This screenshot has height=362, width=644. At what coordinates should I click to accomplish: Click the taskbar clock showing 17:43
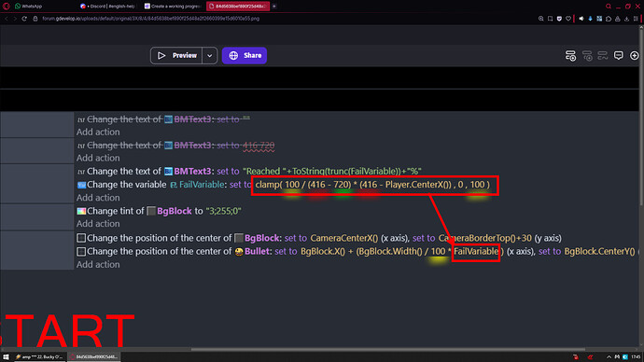tap(636, 357)
